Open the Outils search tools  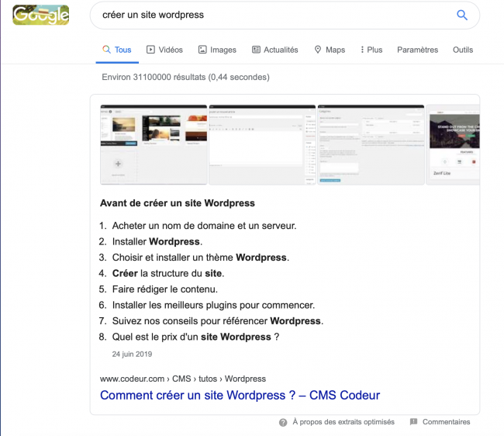[x=463, y=50]
